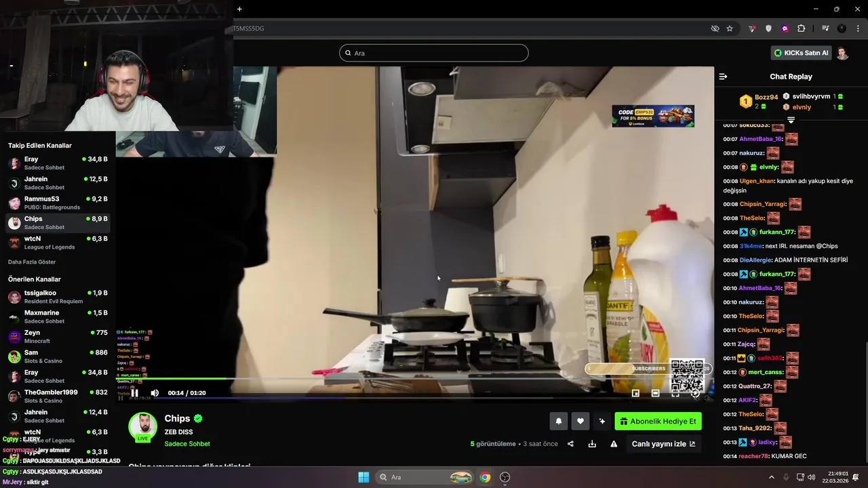Open the notification center icon

coord(856,477)
